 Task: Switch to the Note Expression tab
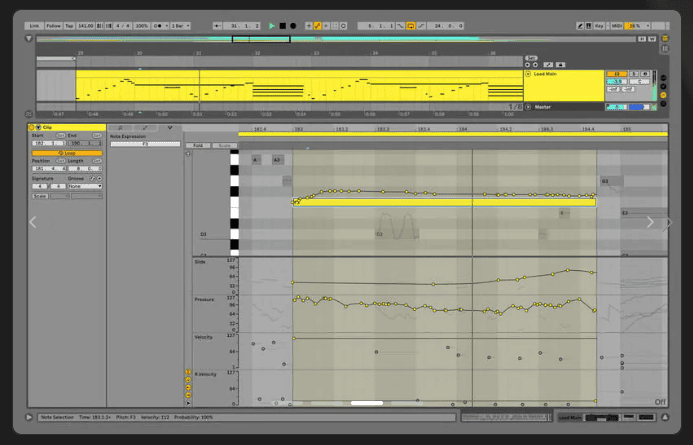point(170,128)
